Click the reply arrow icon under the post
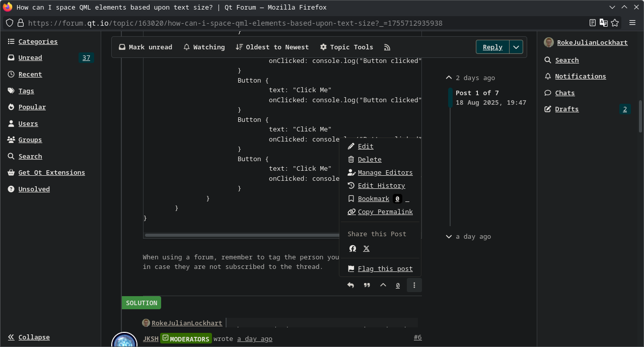The height and width of the screenshot is (347, 644). pyautogui.click(x=350, y=285)
